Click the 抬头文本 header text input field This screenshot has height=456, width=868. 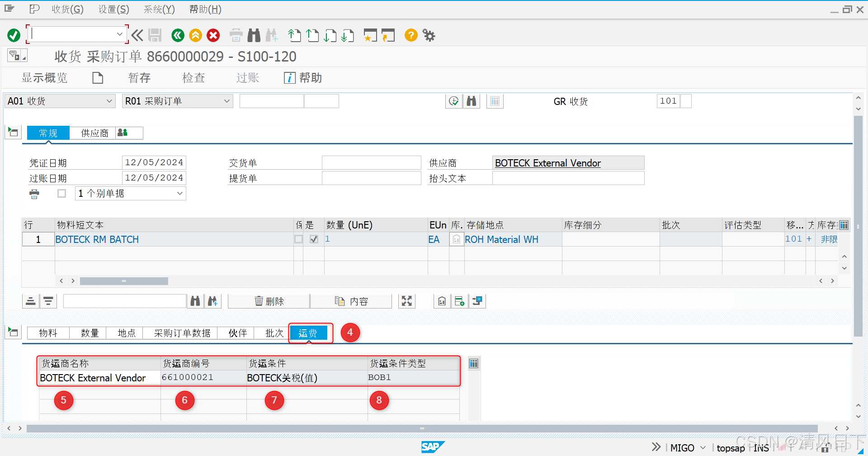568,178
